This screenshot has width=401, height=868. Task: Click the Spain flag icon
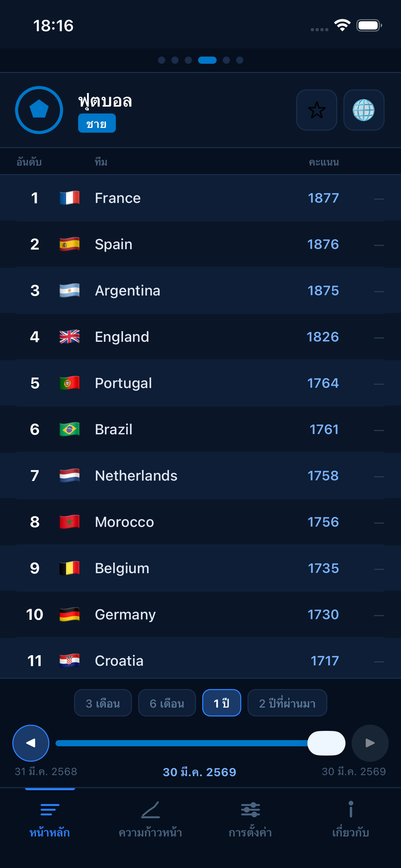click(70, 244)
